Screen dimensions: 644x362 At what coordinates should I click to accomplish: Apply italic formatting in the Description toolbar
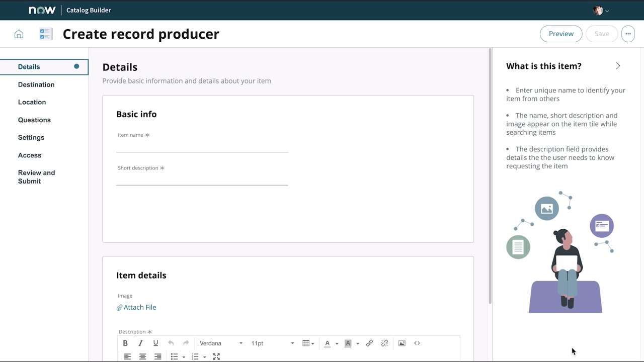[x=140, y=343]
